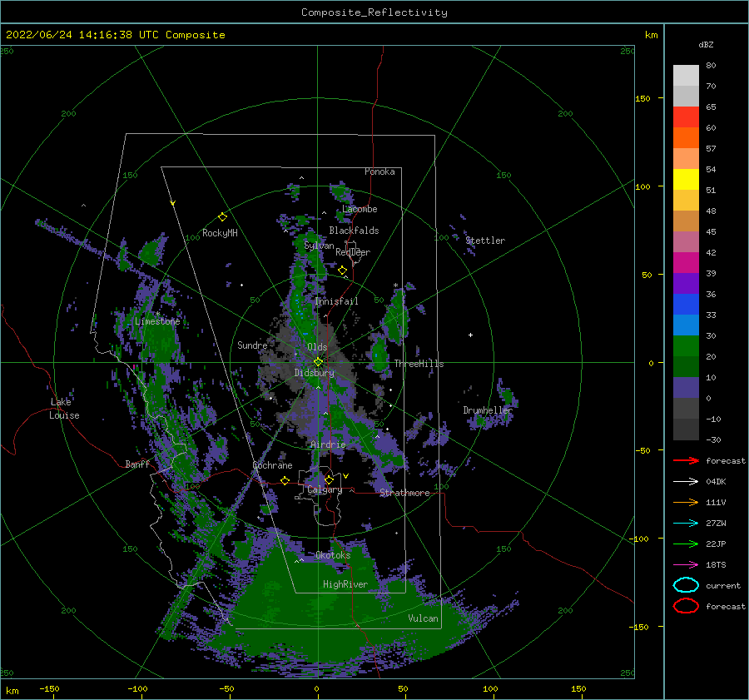Screen dimensions: 749x700
Task: Click the Innisfail label
Action: coord(336,301)
